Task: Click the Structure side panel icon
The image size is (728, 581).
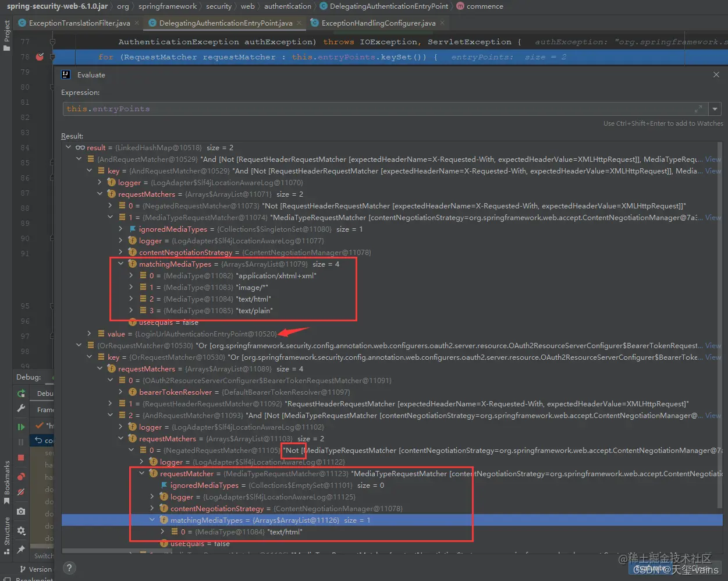Action: point(6,551)
